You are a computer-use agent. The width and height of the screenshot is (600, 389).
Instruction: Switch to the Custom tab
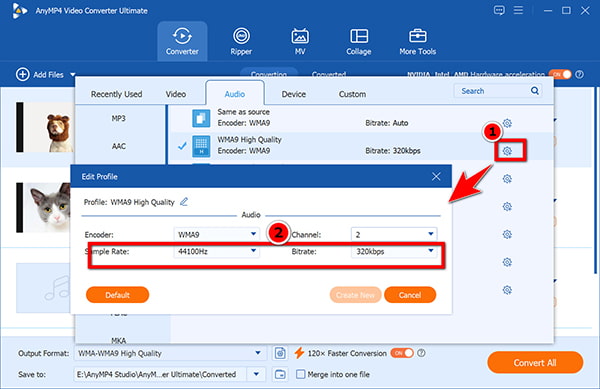pos(352,94)
